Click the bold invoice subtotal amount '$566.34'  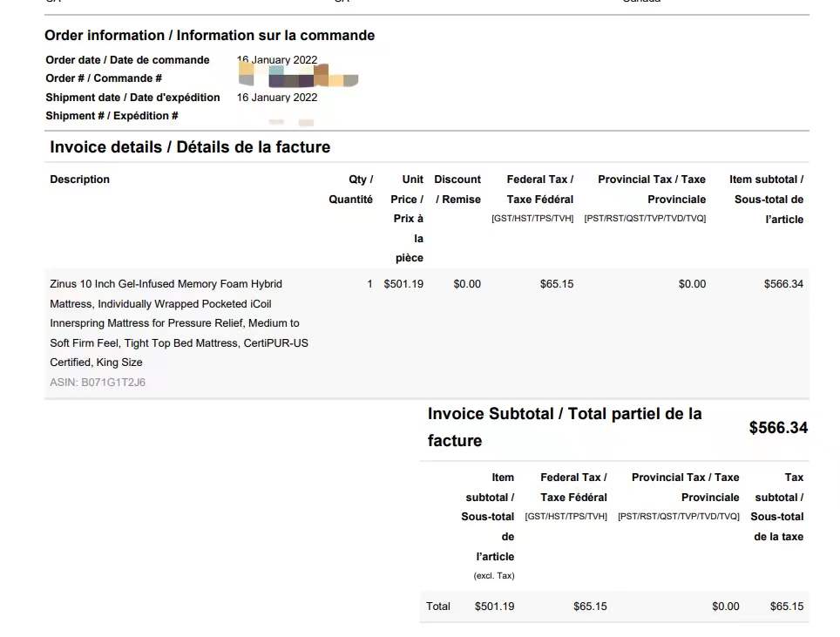tap(778, 428)
